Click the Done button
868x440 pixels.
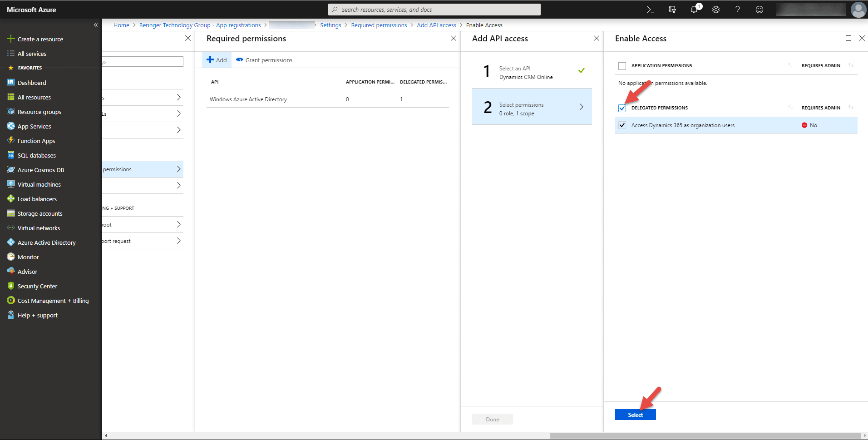(493, 419)
